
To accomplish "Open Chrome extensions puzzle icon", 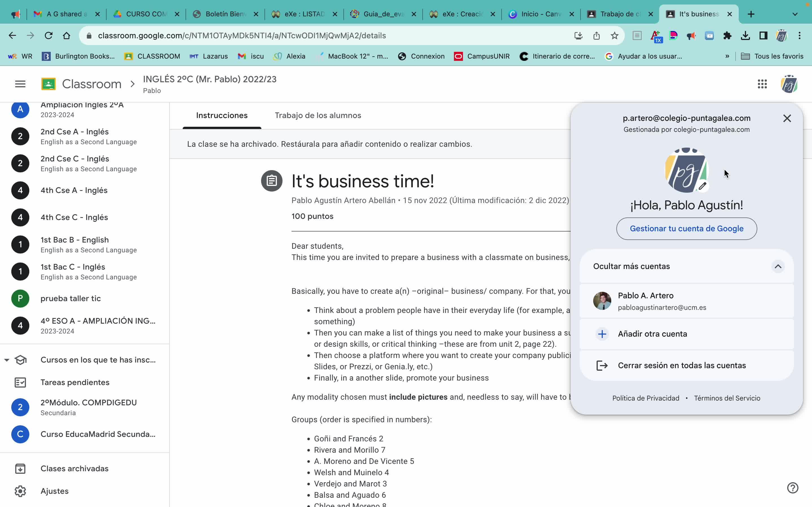I will coord(727,35).
